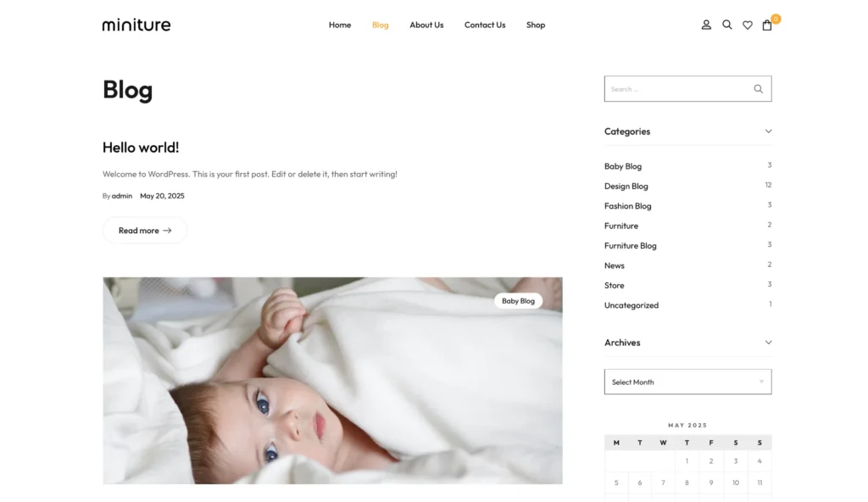Screen dimensions: 868x502
Task: Select the Design Blog category
Action: click(x=626, y=187)
